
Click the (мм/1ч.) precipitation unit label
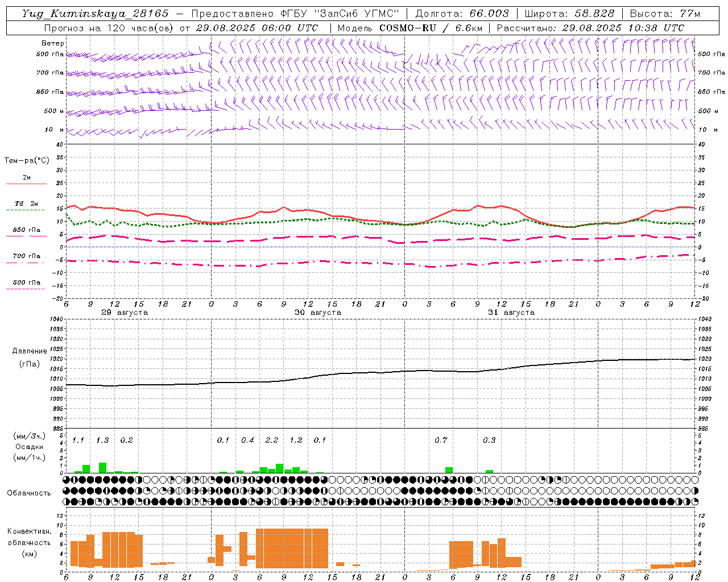coord(30,458)
